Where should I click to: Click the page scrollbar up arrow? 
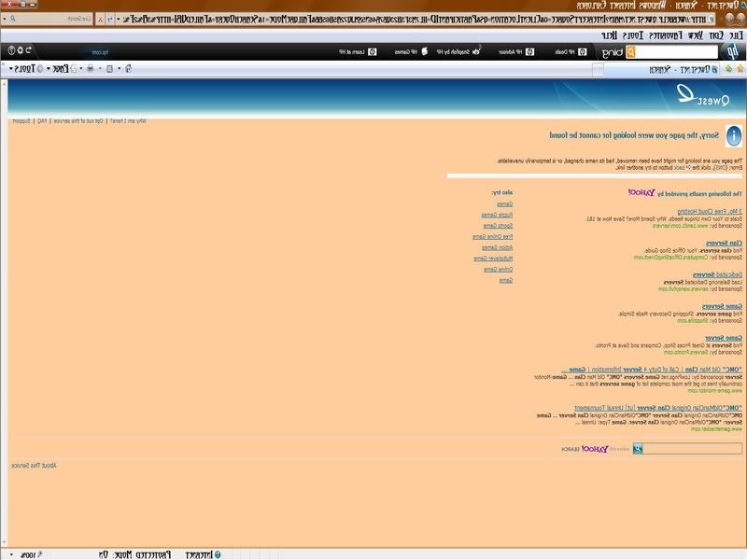(x=4, y=83)
